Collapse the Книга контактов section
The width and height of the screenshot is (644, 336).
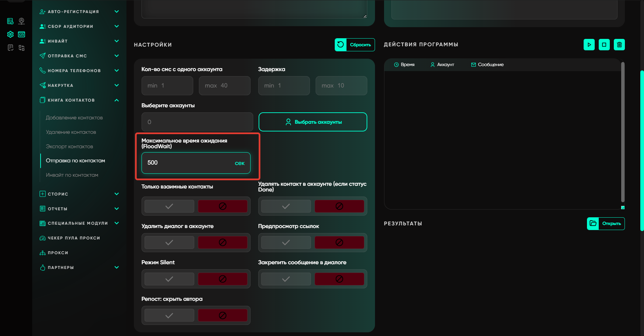116,100
